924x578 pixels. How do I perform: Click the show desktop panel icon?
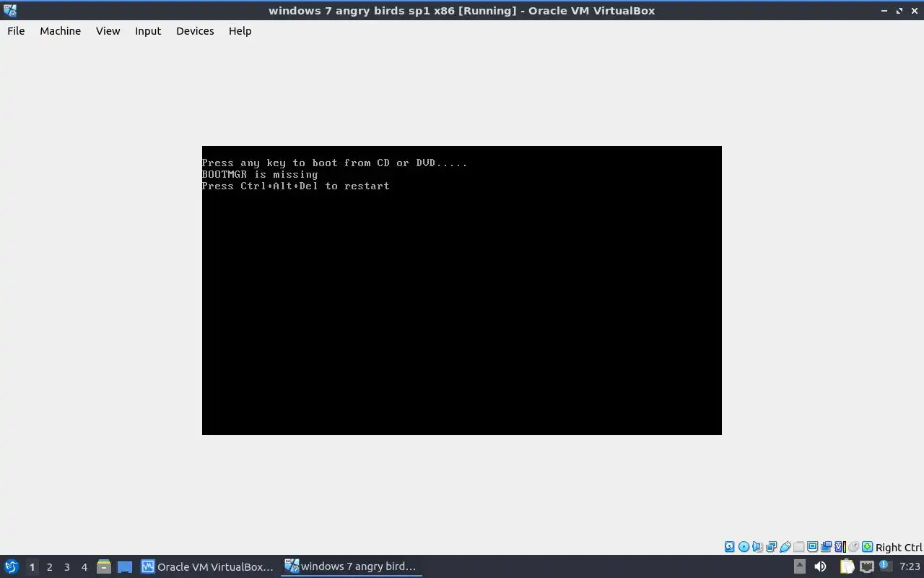pos(125,566)
